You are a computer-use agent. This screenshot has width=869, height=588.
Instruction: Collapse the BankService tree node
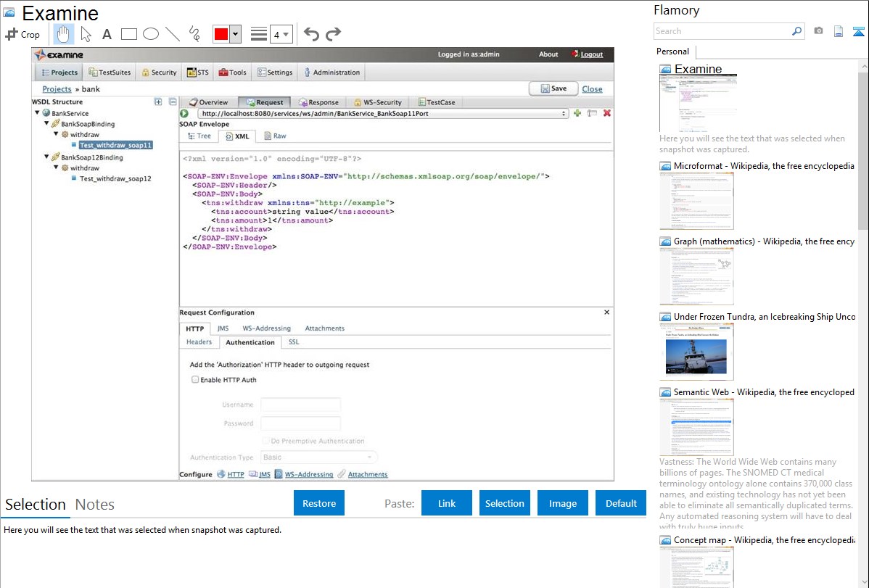coord(37,113)
